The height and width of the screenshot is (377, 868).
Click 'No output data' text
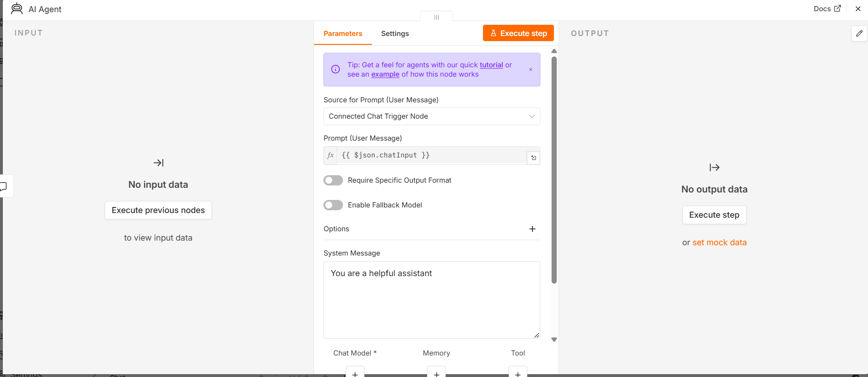click(x=714, y=189)
